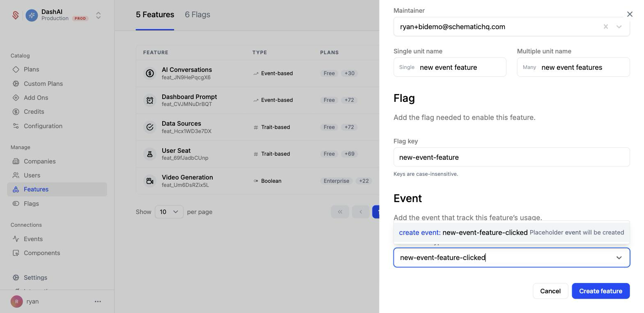
Task: Sort by the TYPE column header
Action: pyautogui.click(x=260, y=53)
